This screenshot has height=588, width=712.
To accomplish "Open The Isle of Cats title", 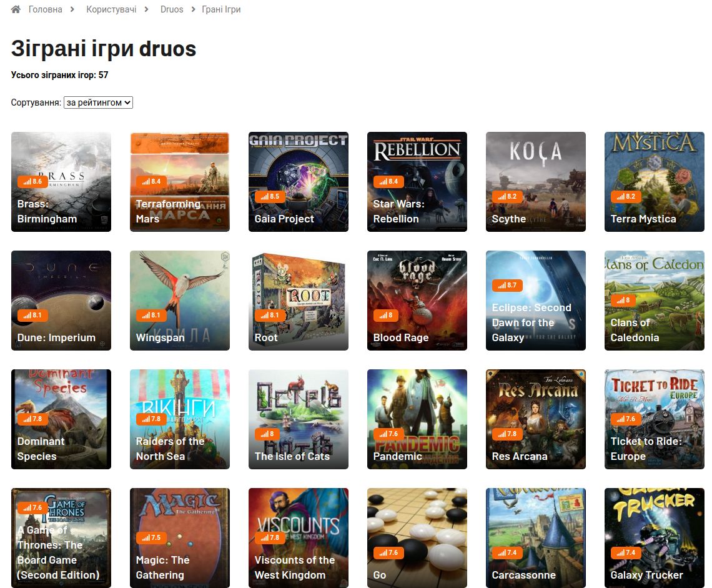I will point(292,456).
